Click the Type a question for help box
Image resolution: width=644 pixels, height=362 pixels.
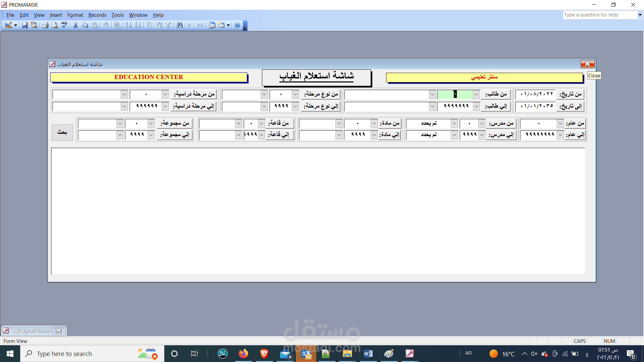600,15
